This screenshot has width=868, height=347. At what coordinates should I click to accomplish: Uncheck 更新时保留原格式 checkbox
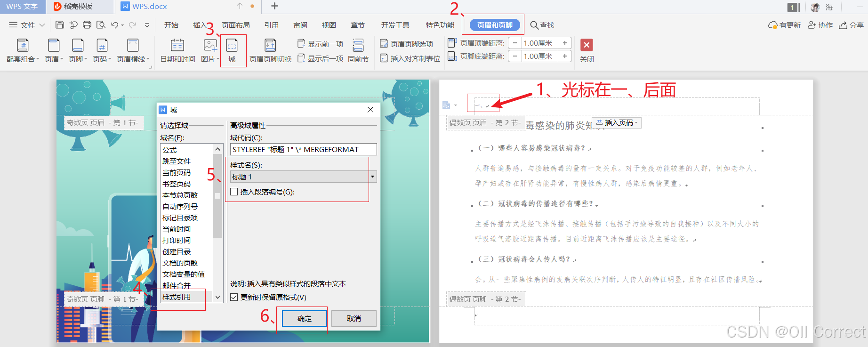click(234, 297)
